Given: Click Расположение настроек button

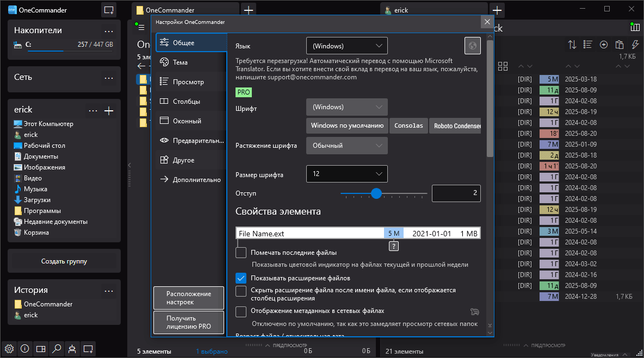Looking at the screenshot, I should (189, 298).
